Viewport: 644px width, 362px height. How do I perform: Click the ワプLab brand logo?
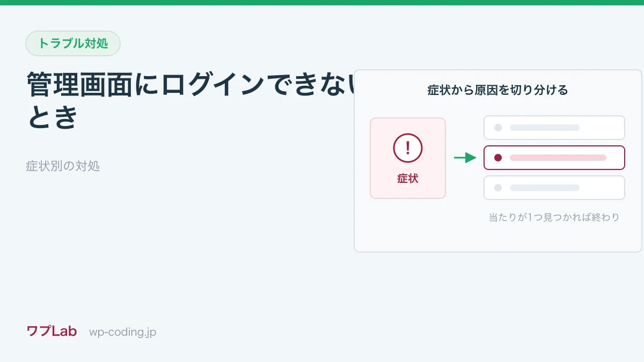point(52,331)
